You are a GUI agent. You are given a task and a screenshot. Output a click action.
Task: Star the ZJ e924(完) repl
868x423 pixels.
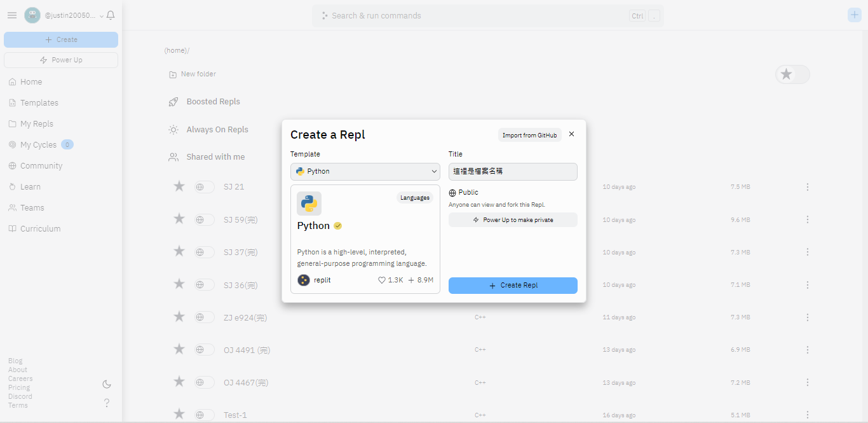coord(179,316)
